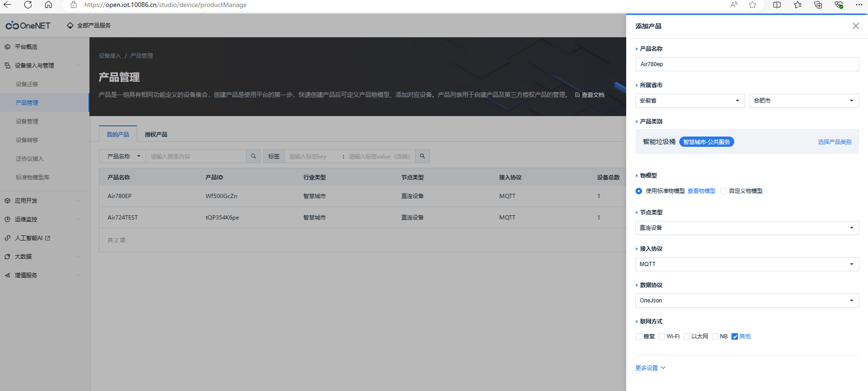Open 标准物模型库 in sidebar
The image size is (868, 391).
(33, 177)
